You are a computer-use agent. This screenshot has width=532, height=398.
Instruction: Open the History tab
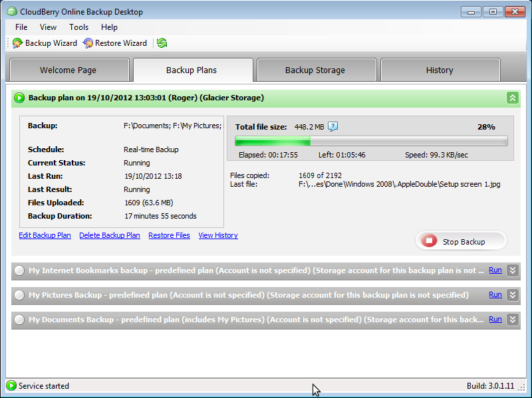tap(440, 70)
